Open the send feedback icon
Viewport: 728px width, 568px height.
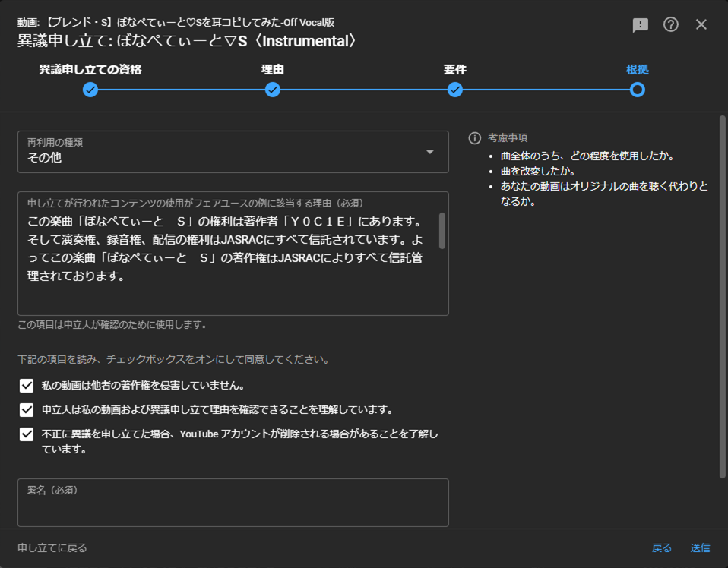tap(641, 24)
